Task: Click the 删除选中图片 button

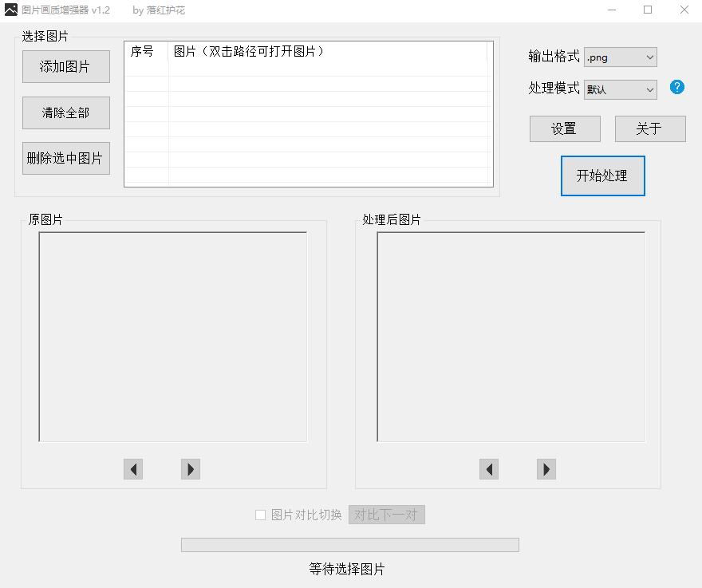Action: [x=66, y=159]
